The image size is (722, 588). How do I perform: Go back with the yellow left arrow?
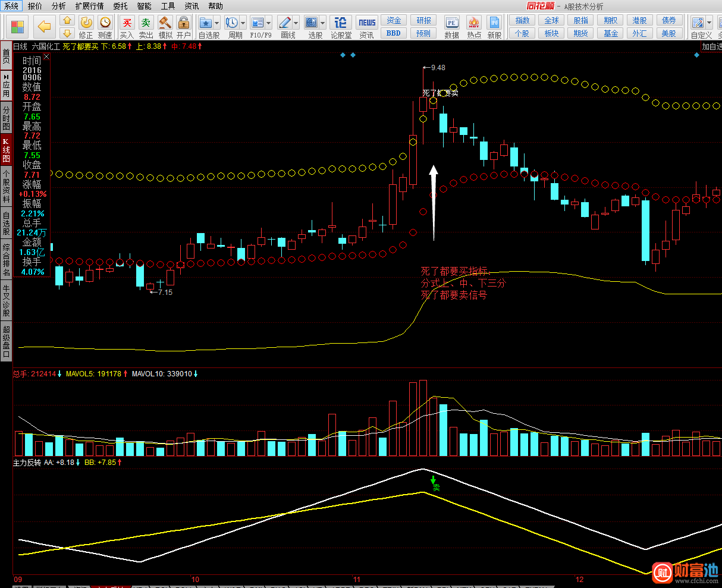[44, 26]
